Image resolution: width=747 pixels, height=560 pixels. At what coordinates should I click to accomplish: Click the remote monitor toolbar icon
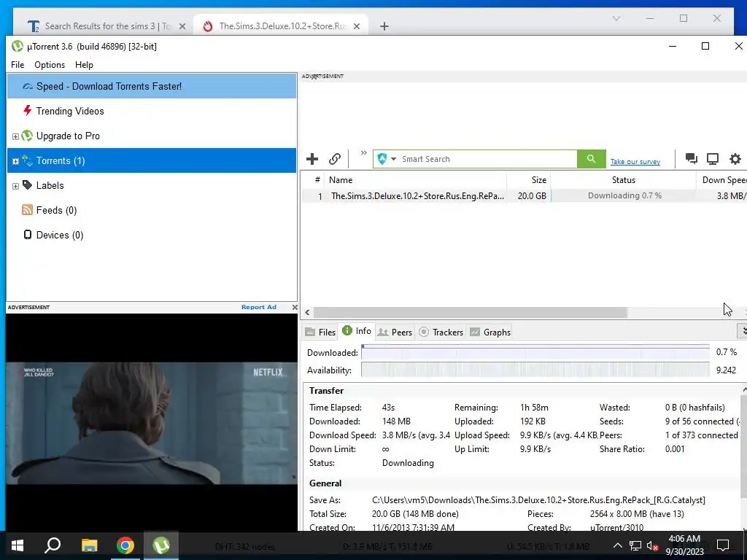[712, 158]
